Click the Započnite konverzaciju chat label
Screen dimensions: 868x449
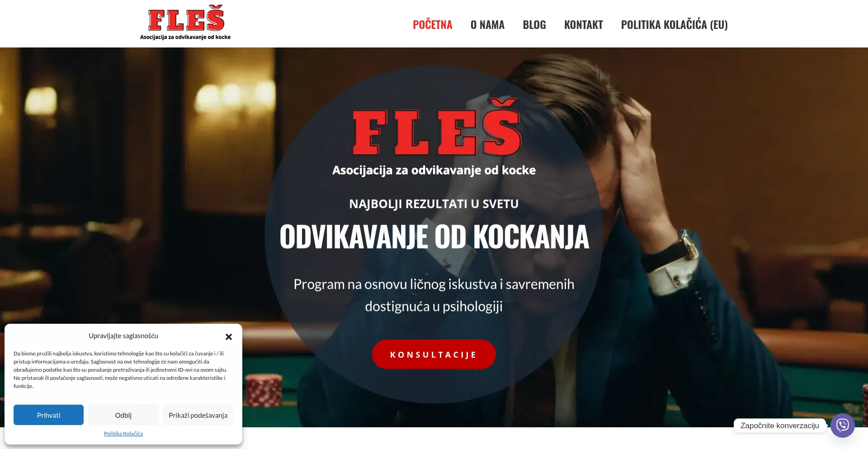coord(779,425)
